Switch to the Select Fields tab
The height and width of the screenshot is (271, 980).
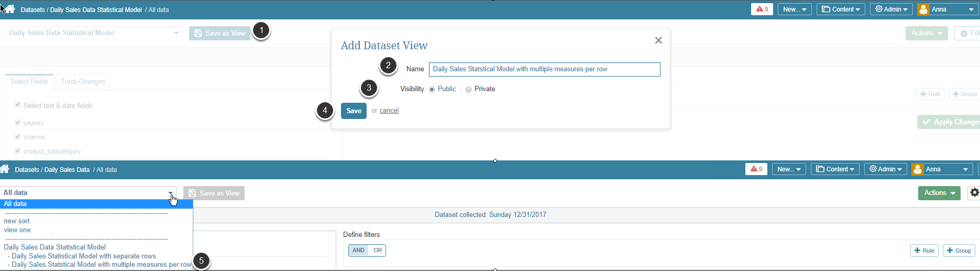(29, 81)
